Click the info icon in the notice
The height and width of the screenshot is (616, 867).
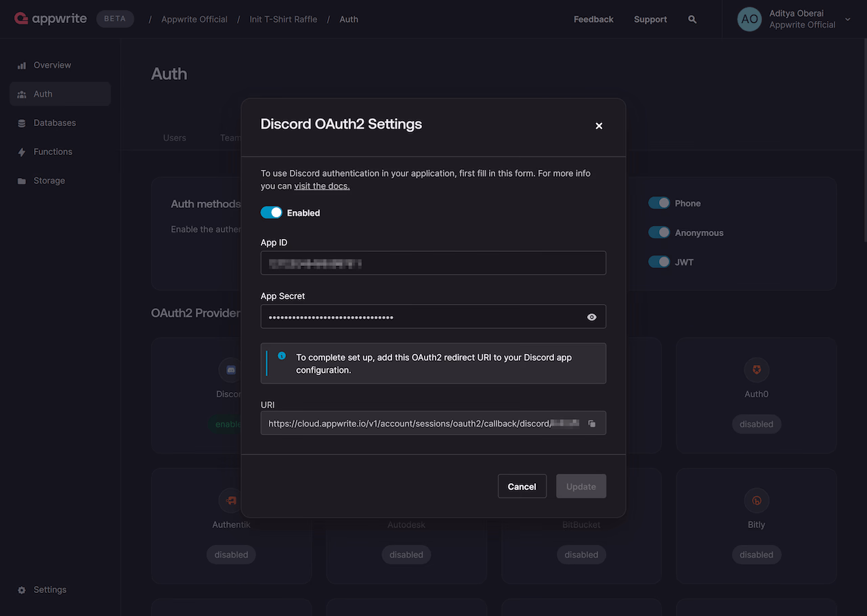[x=282, y=355]
